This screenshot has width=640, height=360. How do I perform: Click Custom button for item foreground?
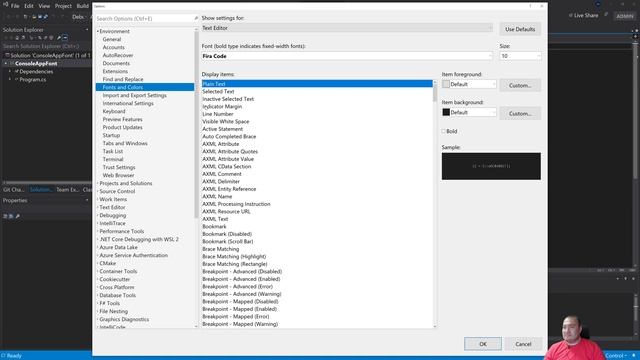tap(520, 85)
